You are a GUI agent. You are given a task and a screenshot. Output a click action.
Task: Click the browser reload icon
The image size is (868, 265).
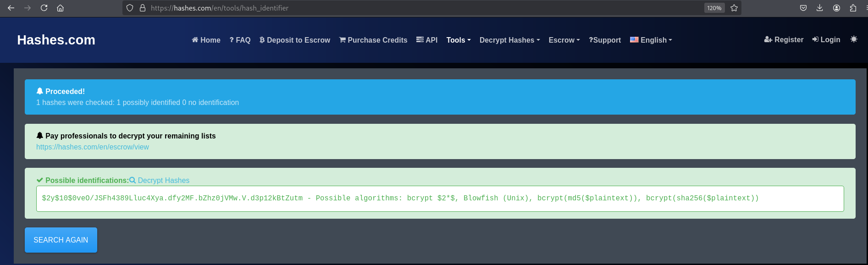coord(44,8)
